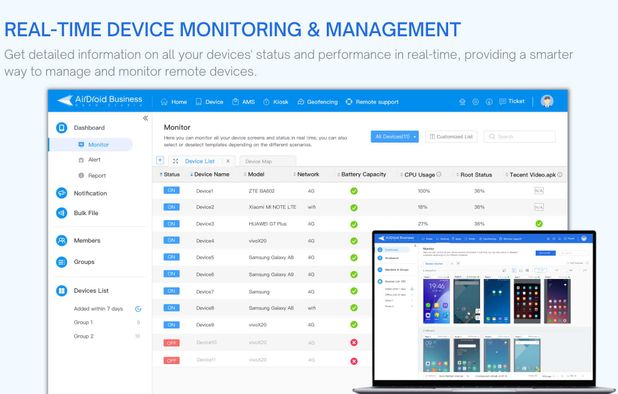Sort by the Model column

click(254, 174)
